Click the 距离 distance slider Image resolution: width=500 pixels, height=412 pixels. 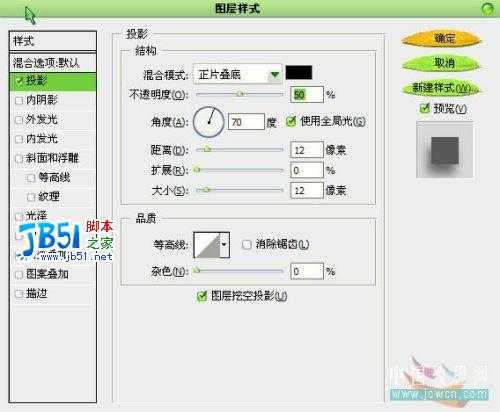tap(239, 150)
